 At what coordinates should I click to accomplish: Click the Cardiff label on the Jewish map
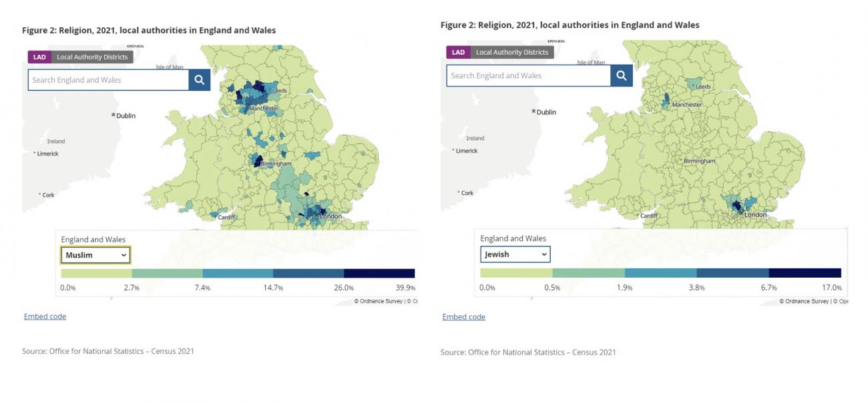coord(650,216)
